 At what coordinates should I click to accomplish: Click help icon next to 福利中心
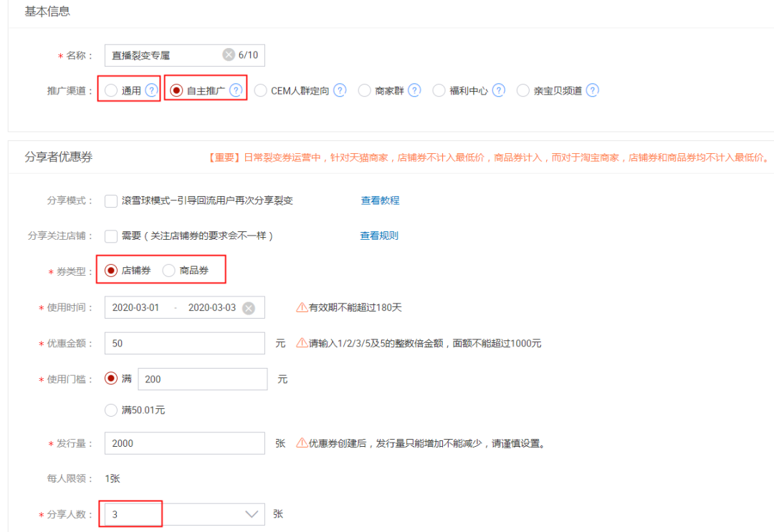pyautogui.click(x=498, y=90)
